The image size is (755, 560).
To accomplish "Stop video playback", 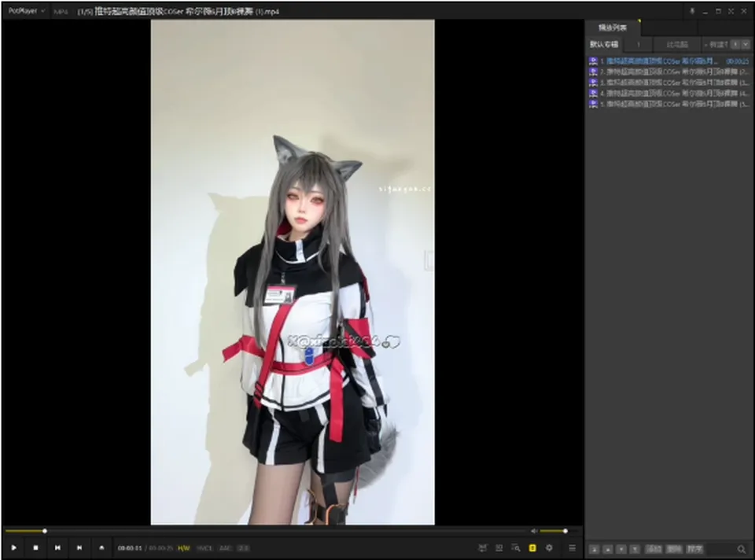I will pyautogui.click(x=35, y=548).
